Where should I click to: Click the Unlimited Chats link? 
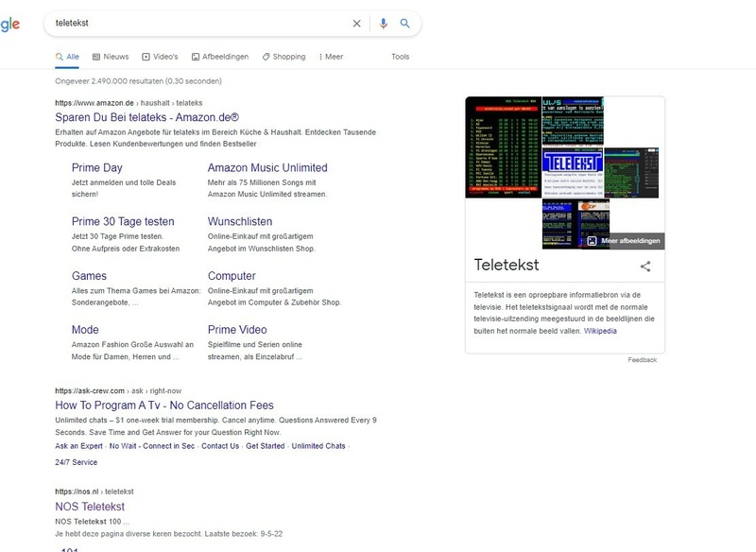[x=318, y=446]
